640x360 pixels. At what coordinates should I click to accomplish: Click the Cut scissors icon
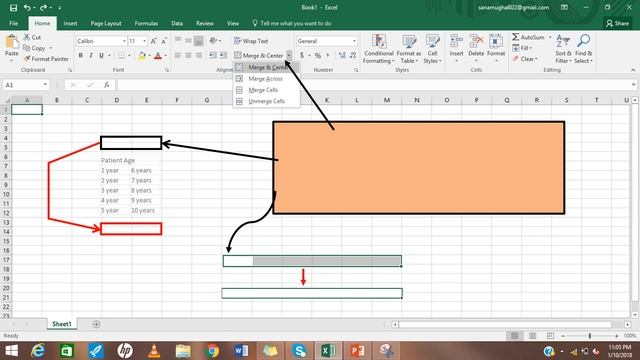click(27, 37)
